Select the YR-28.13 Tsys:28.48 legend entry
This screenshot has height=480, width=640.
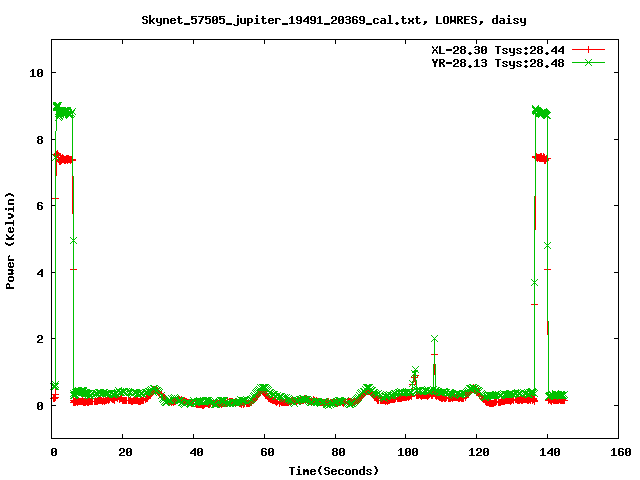[x=498, y=63]
